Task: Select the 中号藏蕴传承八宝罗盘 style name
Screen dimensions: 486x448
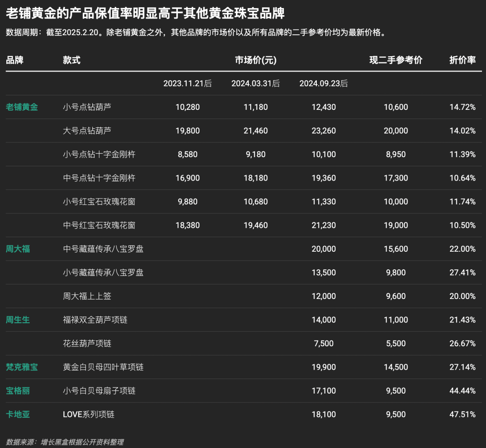Action: (103, 249)
